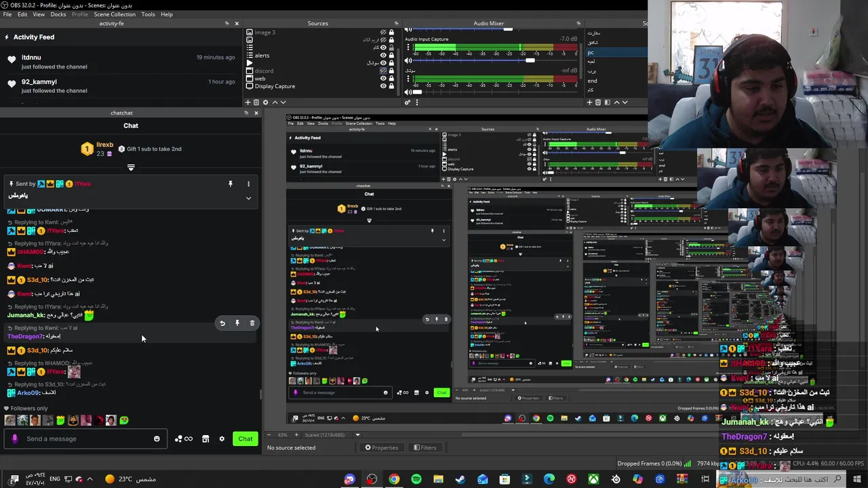Image resolution: width=868 pixels, height=488 pixels.
Task: Open 92_kammyl follower entry in Activity Feed
Action: point(121,85)
